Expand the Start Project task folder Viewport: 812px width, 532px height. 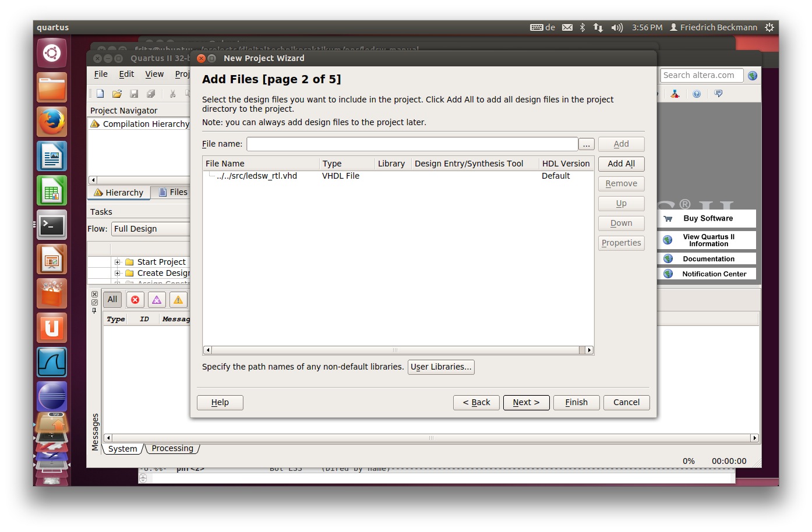pyautogui.click(x=117, y=262)
